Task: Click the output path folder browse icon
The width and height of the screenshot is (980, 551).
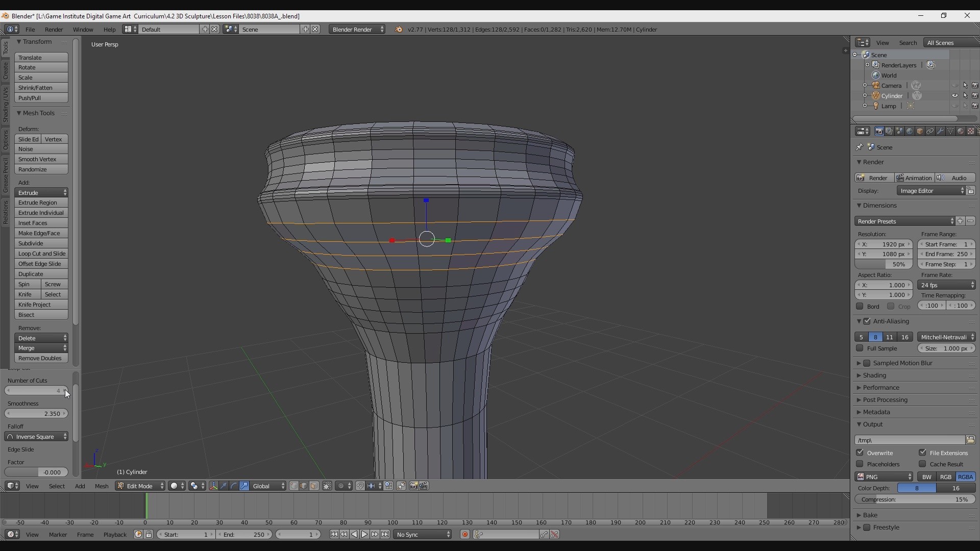Action: coord(970,440)
